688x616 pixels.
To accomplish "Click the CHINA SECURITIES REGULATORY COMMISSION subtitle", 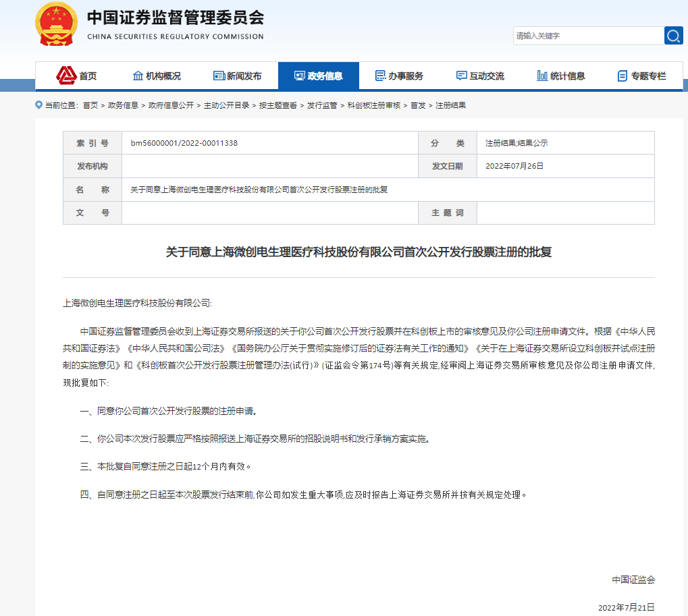I will pyautogui.click(x=176, y=36).
